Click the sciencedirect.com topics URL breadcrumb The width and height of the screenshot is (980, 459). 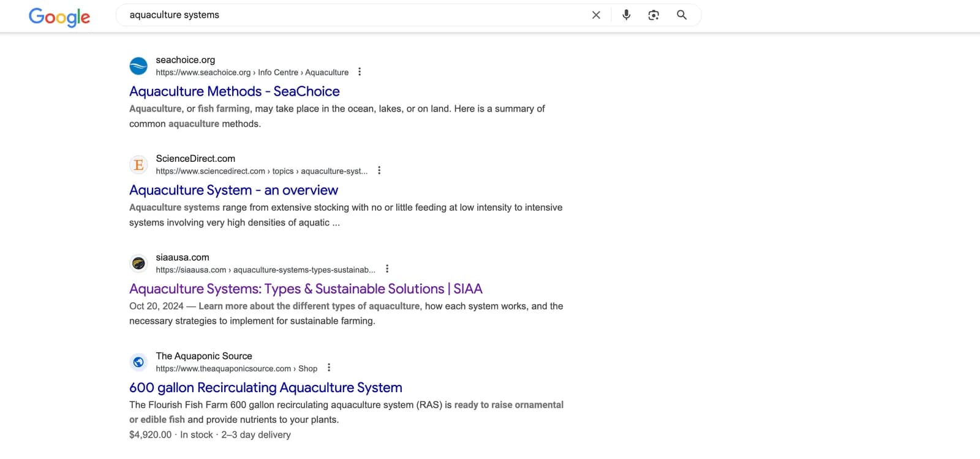coord(262,171)
